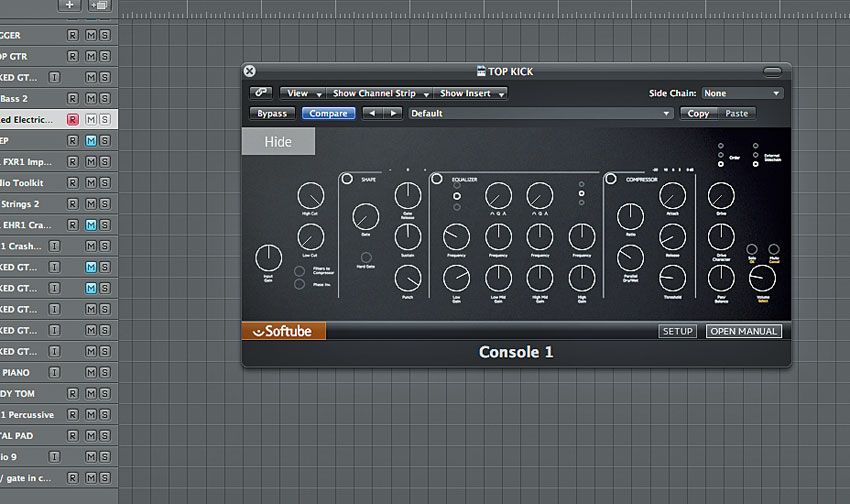Open the Default preset dropdown
The image size is (850, 504).
pyautogui.click(x=541, y=113)
